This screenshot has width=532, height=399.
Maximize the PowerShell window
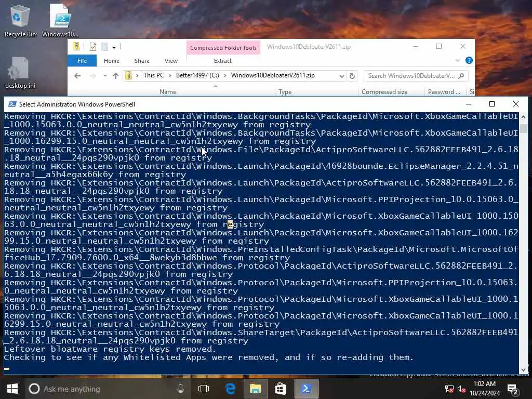[492, 104]
